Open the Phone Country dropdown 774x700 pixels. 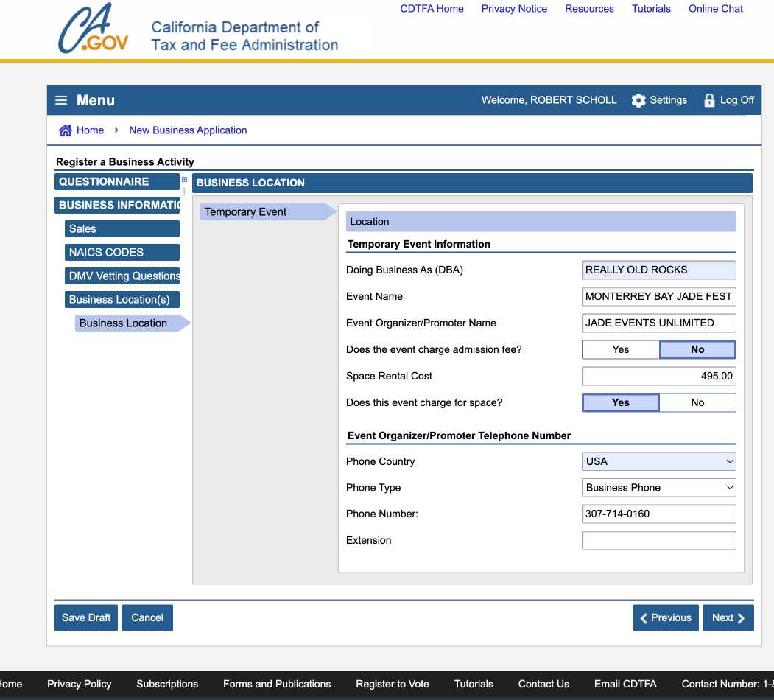(658, 461)
